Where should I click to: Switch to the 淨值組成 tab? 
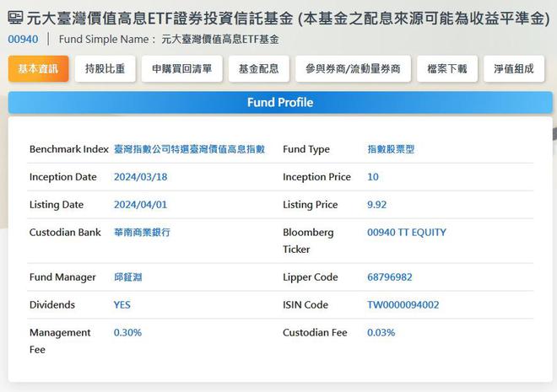(x=514, y=69)
